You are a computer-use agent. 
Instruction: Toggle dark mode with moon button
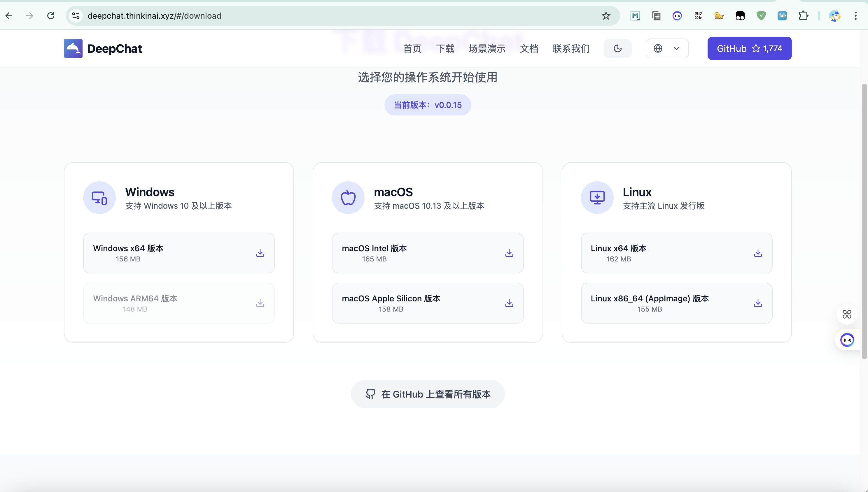(617, 48)
